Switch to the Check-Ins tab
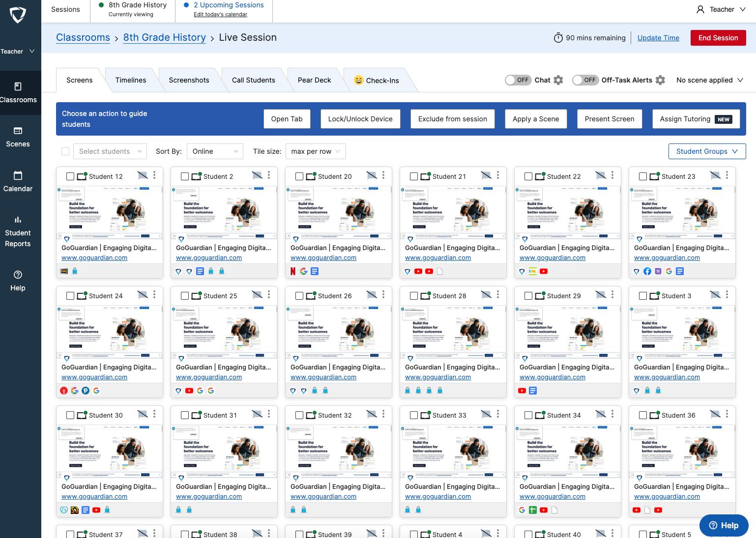756x538 pixels. [377, 80]
